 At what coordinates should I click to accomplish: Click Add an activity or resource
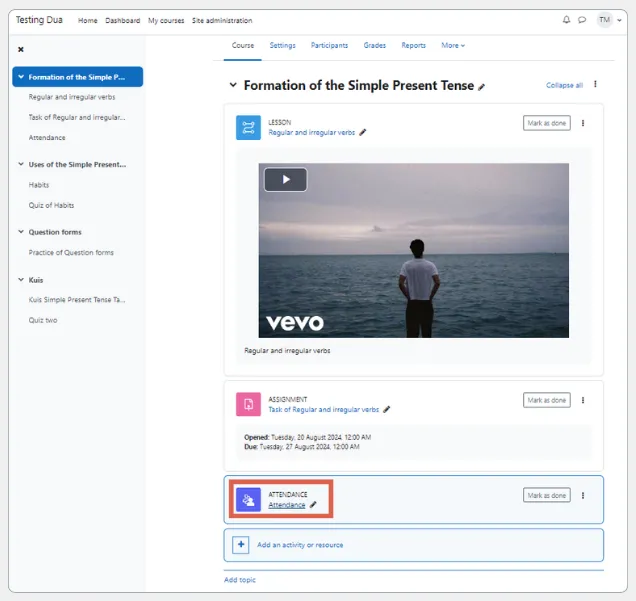(300, 545)
